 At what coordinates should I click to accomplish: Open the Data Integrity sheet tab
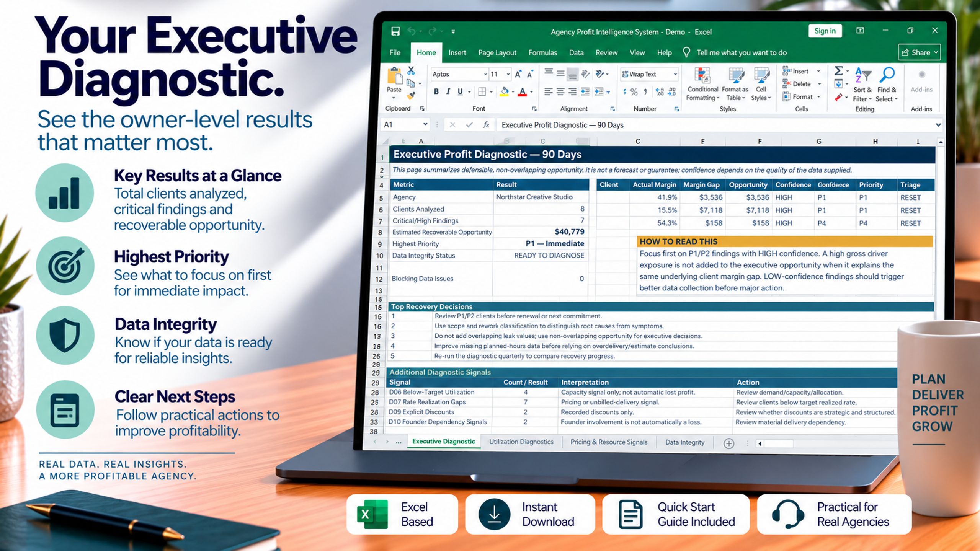684,442
